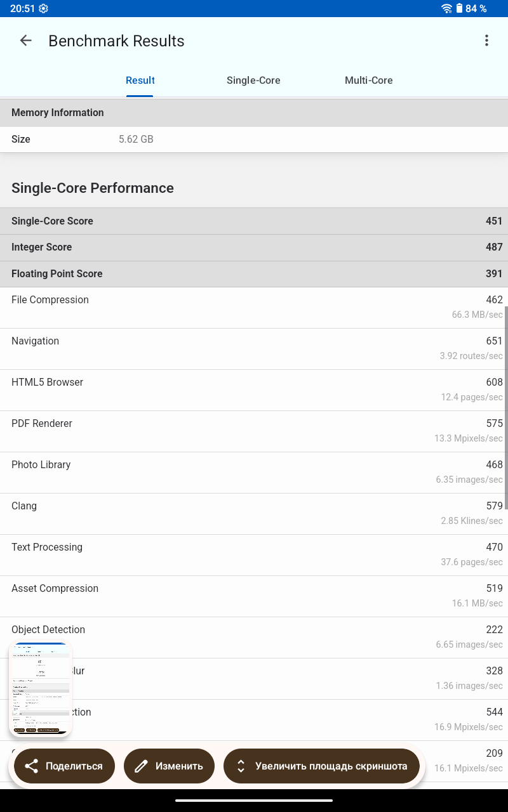Select the Clang benchmark row
The height and width of the screenshot is (812, 508).
click(254, 514)
